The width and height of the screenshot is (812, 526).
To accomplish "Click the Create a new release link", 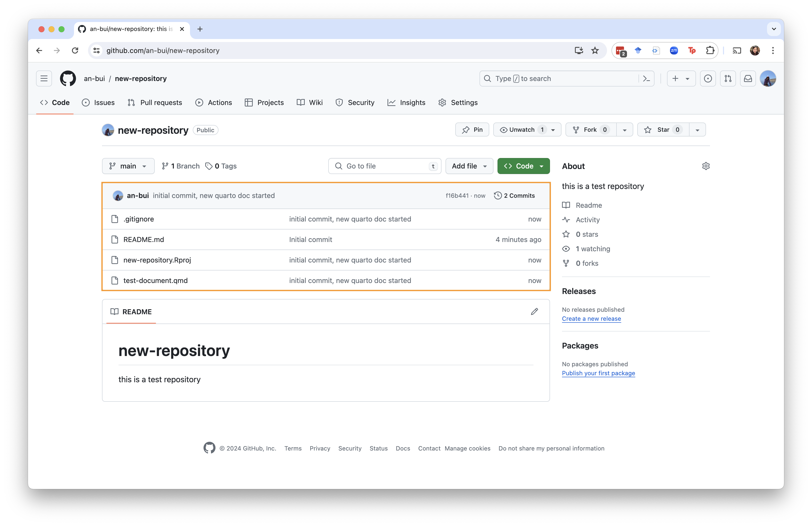I will click(591, 318).
